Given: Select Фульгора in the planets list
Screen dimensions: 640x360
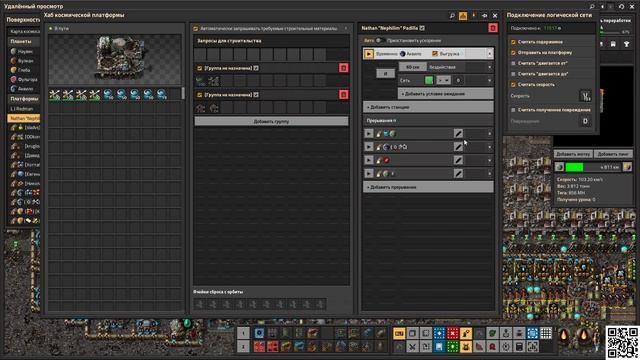Looking at the screenshot, I should point(24,79).
